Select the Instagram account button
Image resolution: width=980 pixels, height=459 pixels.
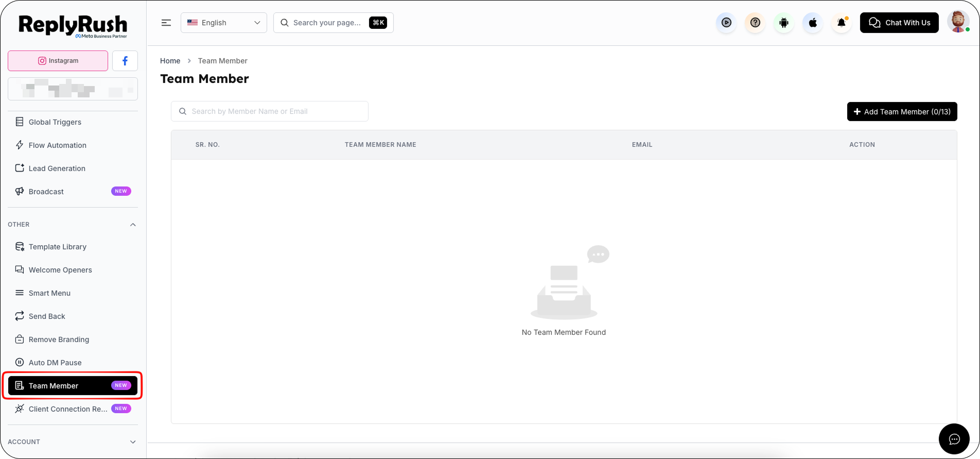point(58,61)
